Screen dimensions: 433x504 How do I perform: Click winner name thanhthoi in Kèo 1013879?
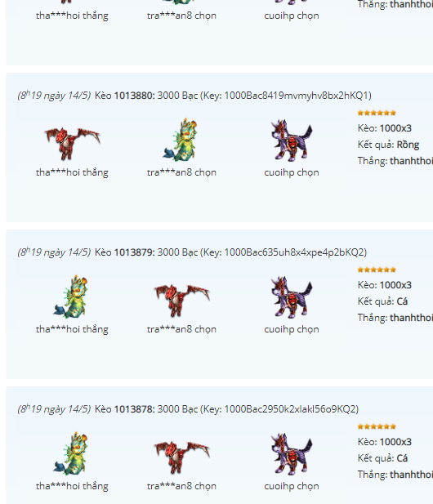coord(411,318)
